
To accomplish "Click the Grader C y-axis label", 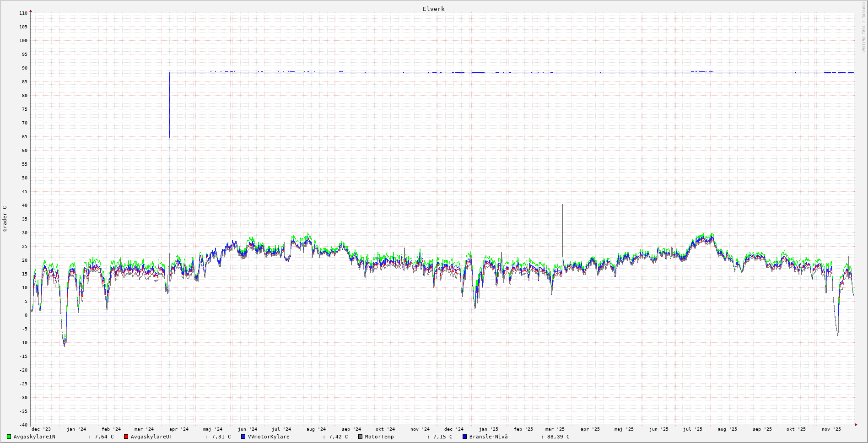I will point(5,219).
